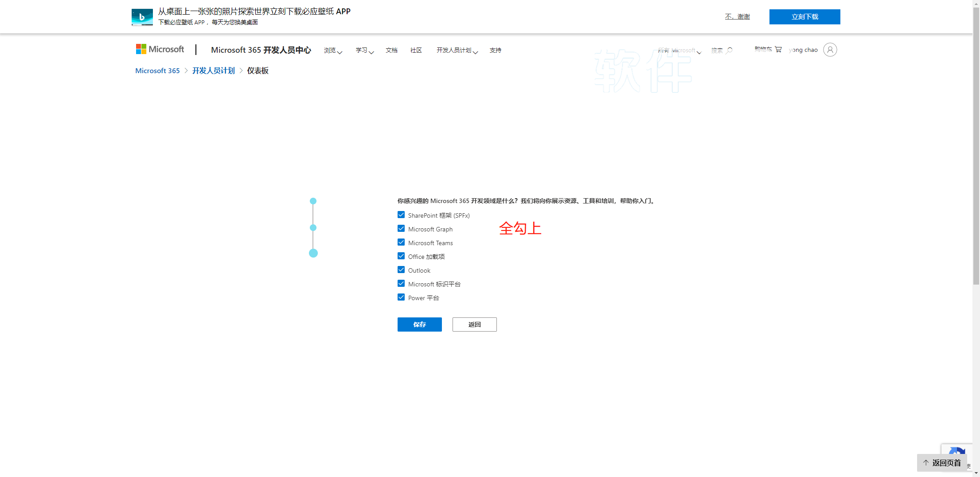The height and width of the screenshot is (477, 980).
Task: Uncheck the SharePoint 框架 (SPFx) checkbox
Action: [401, 215]
